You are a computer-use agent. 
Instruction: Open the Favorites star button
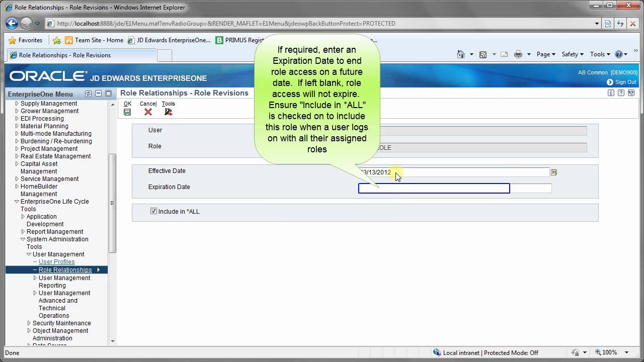(26, 40)
